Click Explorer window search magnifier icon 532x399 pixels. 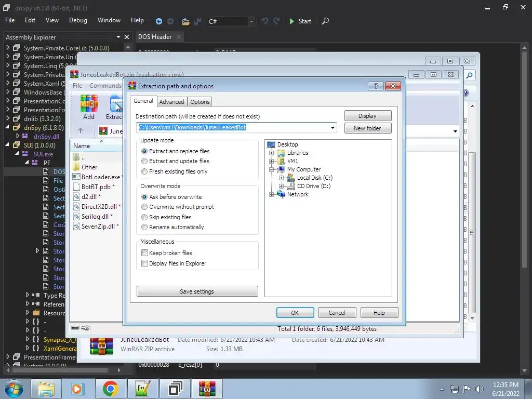tap(470, 75)
